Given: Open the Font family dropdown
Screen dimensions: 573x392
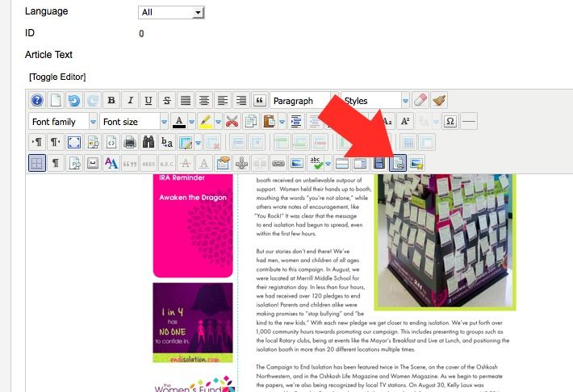Looking at the screenshot, I should 63,121.
